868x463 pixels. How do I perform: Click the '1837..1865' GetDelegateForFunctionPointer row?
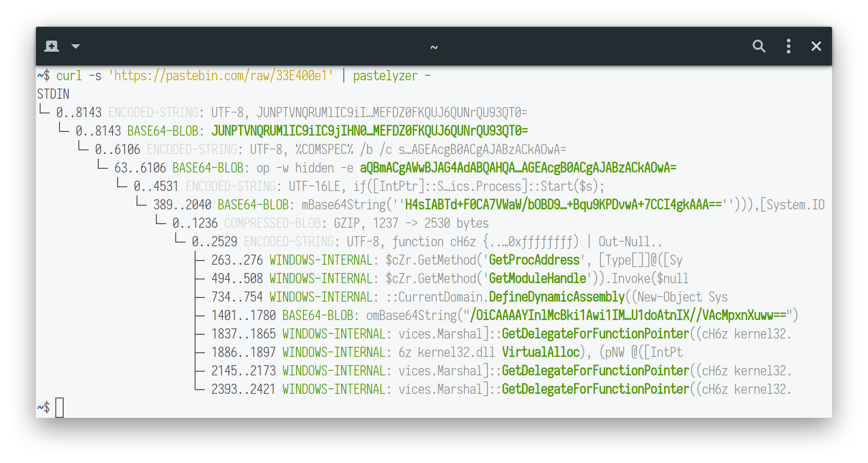pos(501,334)
